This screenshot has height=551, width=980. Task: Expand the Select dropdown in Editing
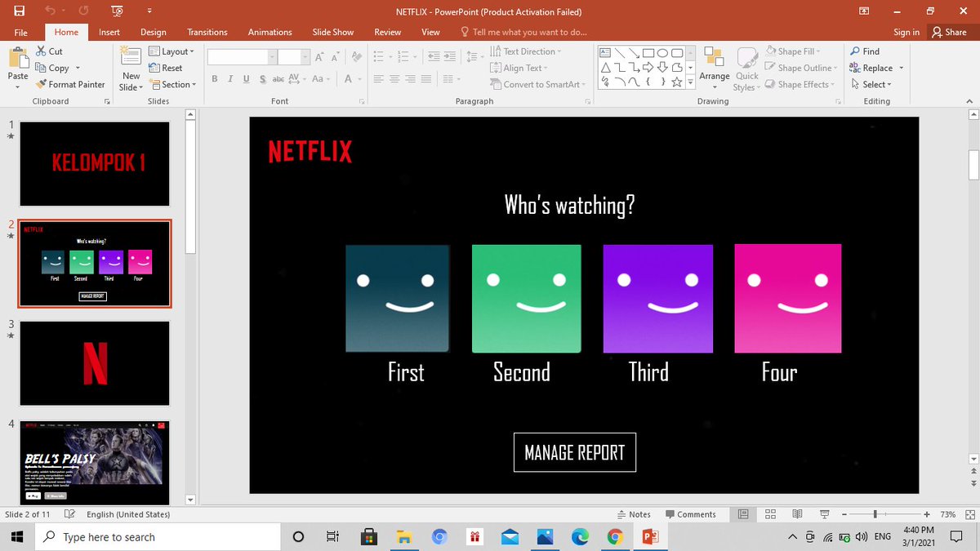pos(871,84)
